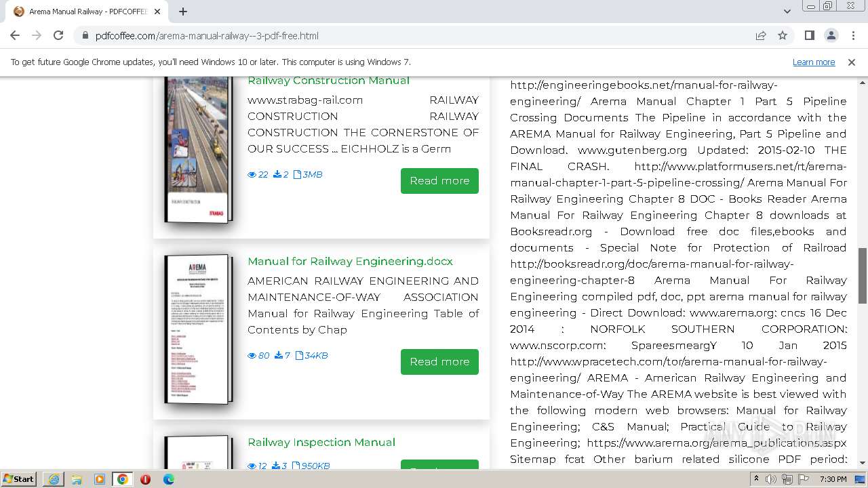Open Windows Explorer folder from taskbar
Image resolution: width=868 pixels, height=488 pixels.
coord(77,479)
